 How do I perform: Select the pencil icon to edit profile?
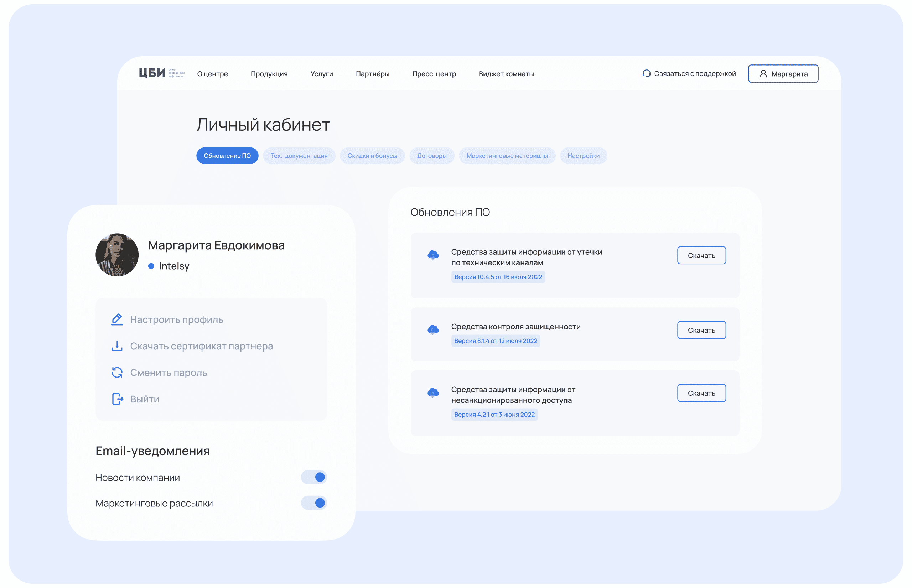(x=117, y=319)
